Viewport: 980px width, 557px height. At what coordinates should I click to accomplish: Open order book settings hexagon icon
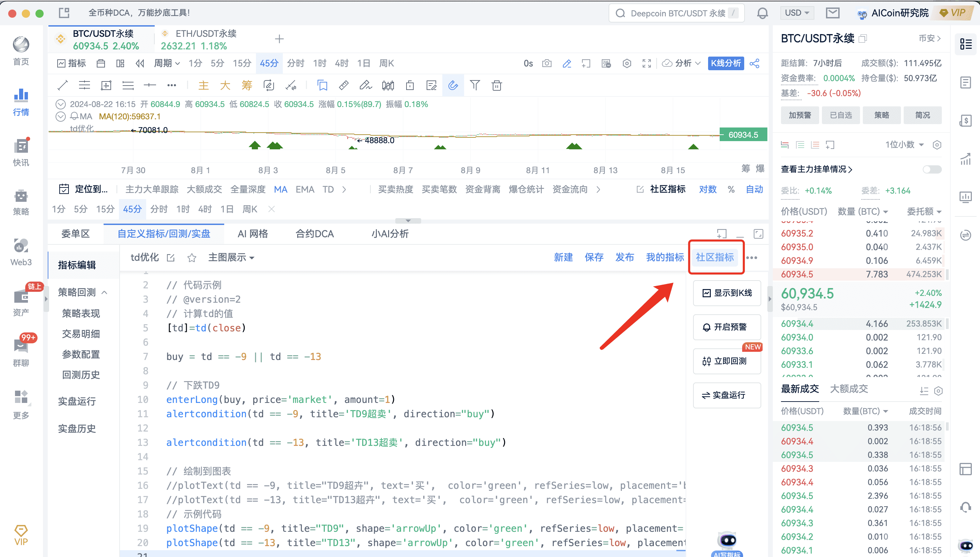click(937, 145)
